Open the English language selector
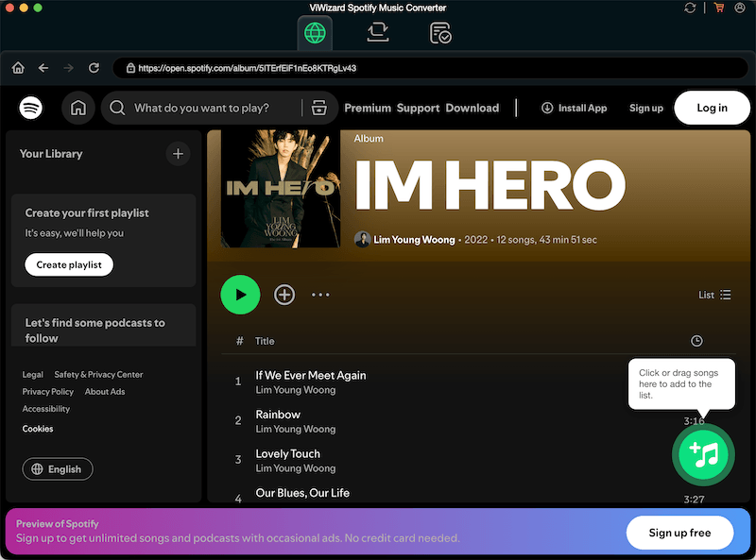 click(58, 469)
